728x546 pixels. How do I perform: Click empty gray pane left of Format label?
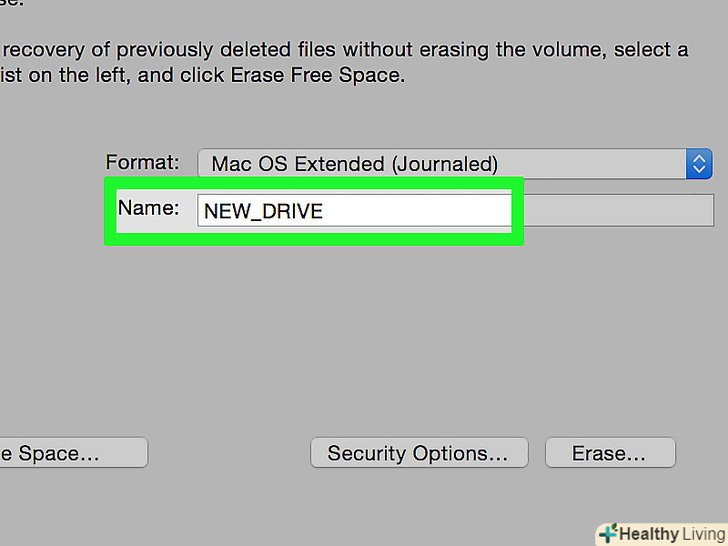pos(50,162)
